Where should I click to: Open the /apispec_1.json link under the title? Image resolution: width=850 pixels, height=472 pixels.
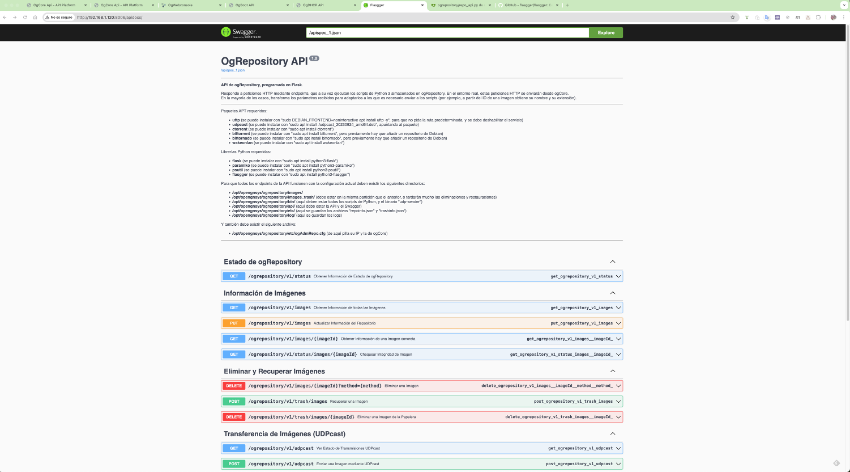233,71
